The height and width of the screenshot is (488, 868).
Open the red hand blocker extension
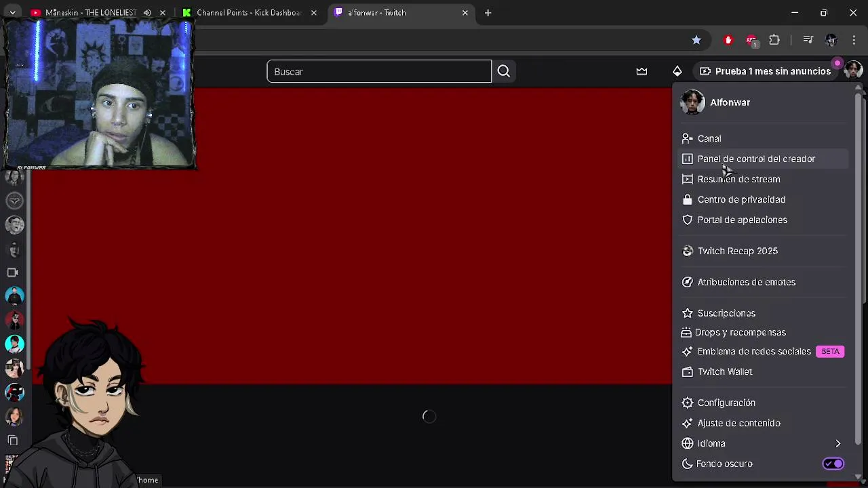[x=728, y=40]
